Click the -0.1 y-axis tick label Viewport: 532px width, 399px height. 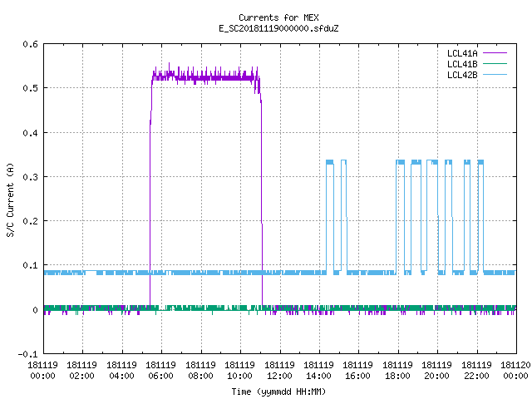(27, 354)
